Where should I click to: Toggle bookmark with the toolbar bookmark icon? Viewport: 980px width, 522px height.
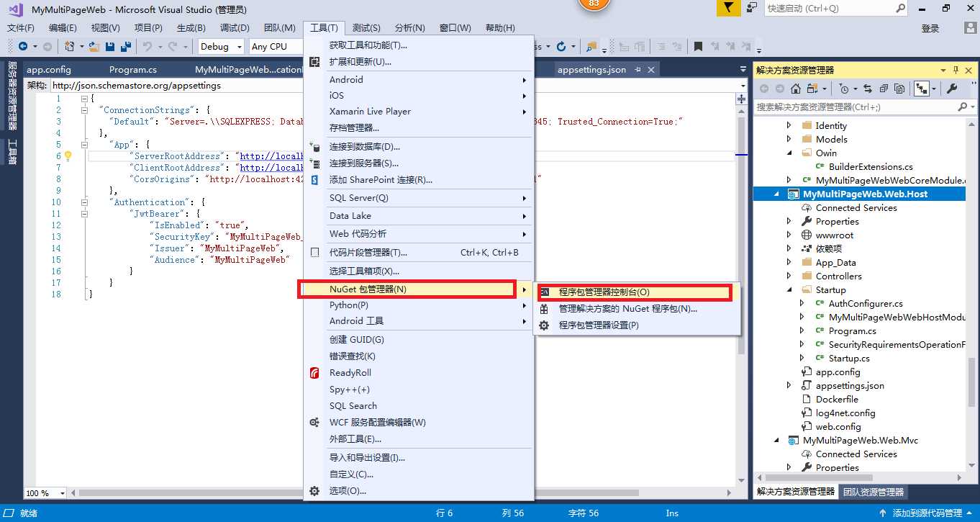[698, 47]
